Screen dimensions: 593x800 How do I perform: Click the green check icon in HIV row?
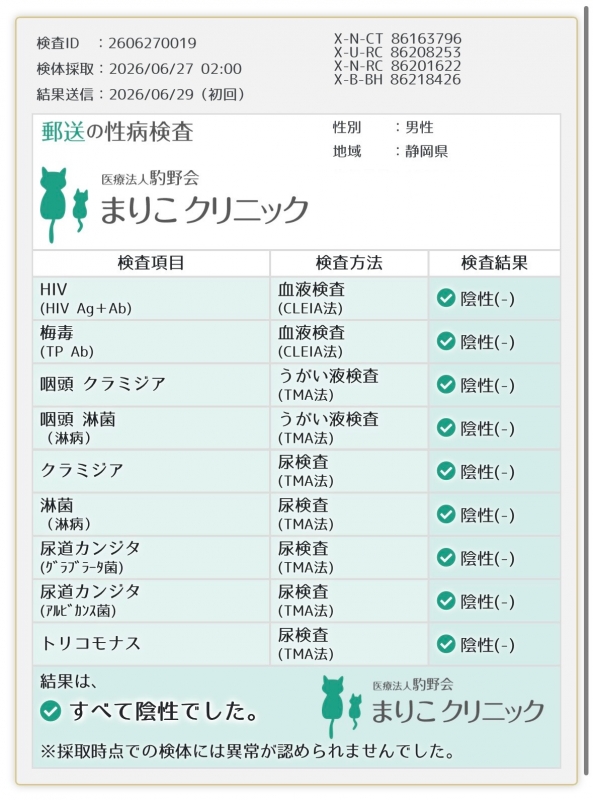(x=446, y=298)
